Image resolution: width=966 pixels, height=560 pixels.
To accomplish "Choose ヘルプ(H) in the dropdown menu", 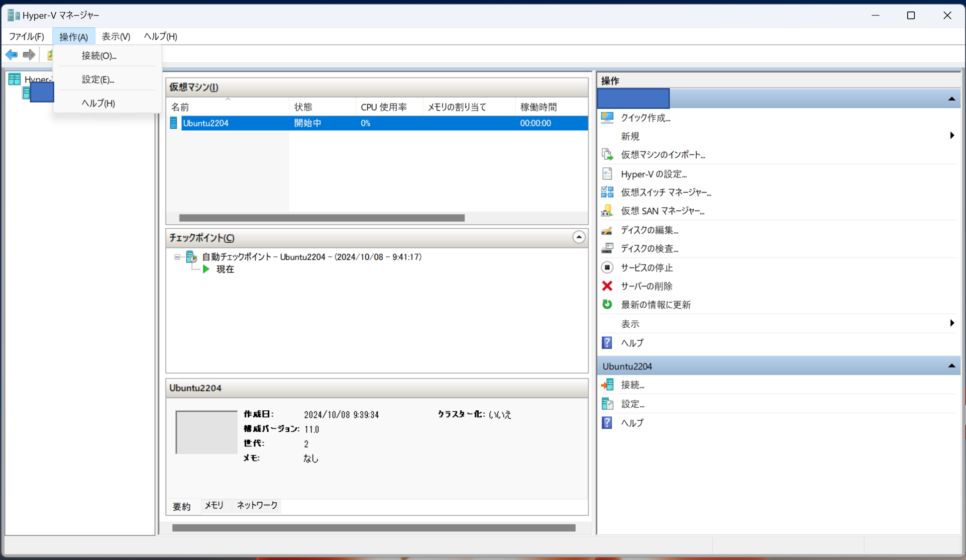I will click(x=107, y=103).
